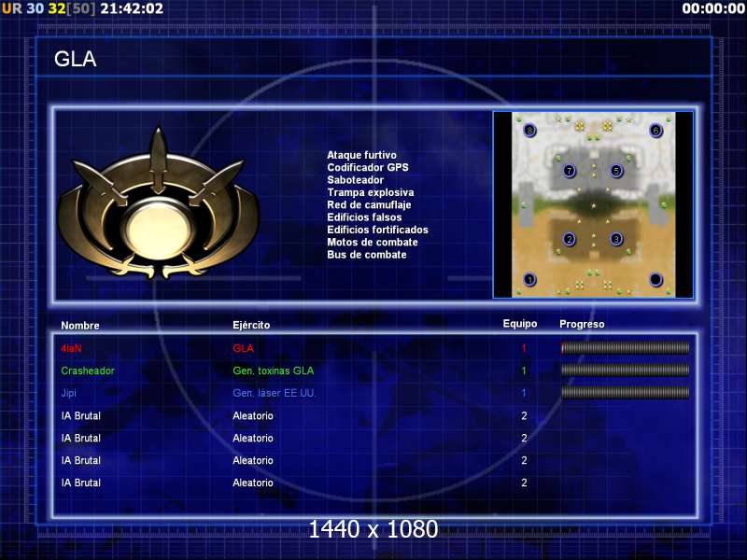Pick start position 5 on the minimap
The image size is (747, 560).
(616, 171)
